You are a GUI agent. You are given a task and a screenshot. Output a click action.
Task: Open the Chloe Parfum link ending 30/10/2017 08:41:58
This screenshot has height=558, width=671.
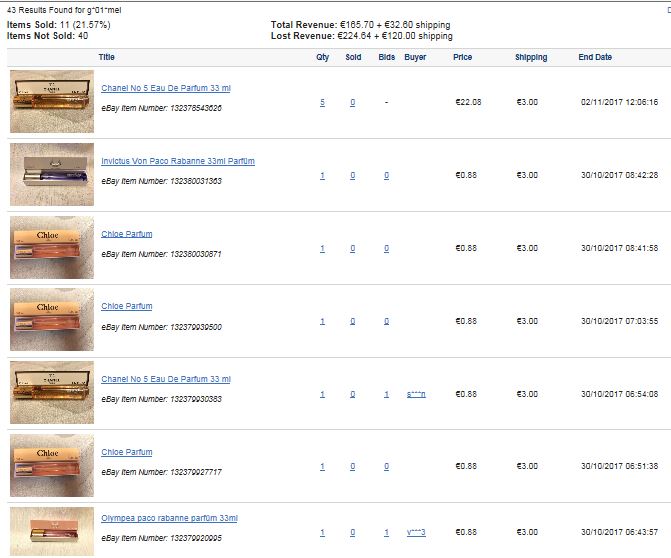point(127,234)
